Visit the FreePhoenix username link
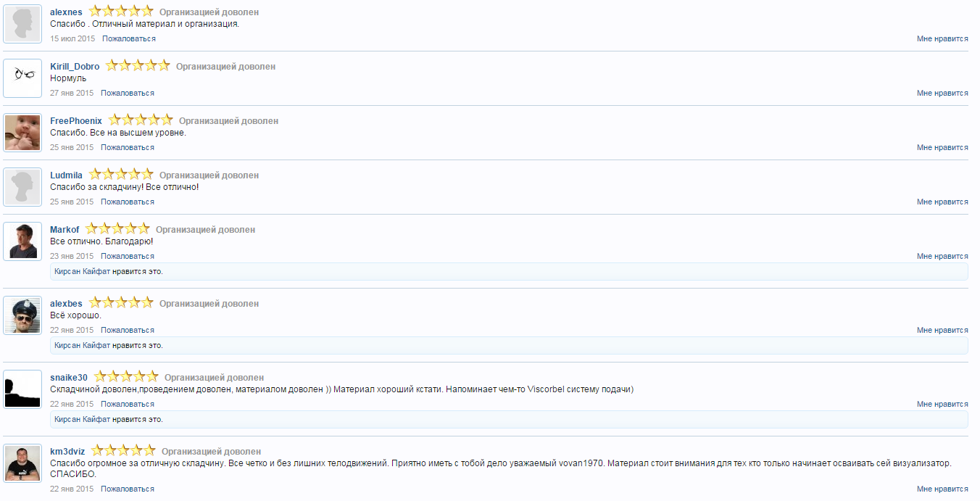980x501 pixels. [x=76, y=121]
